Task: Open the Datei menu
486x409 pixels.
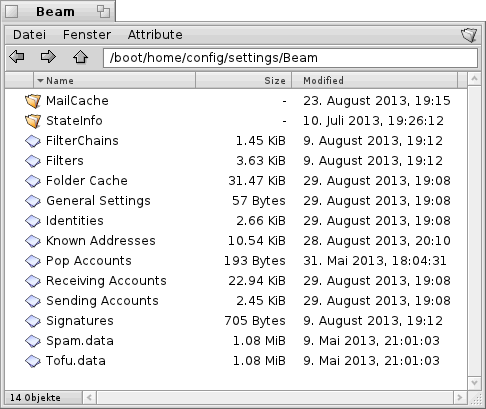Action: tap(29, 35)
